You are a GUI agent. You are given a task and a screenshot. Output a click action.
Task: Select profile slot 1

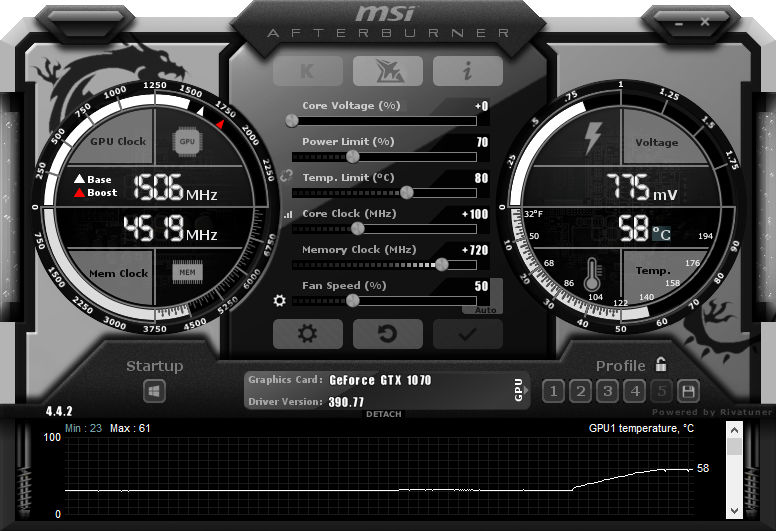pos(553,391)
